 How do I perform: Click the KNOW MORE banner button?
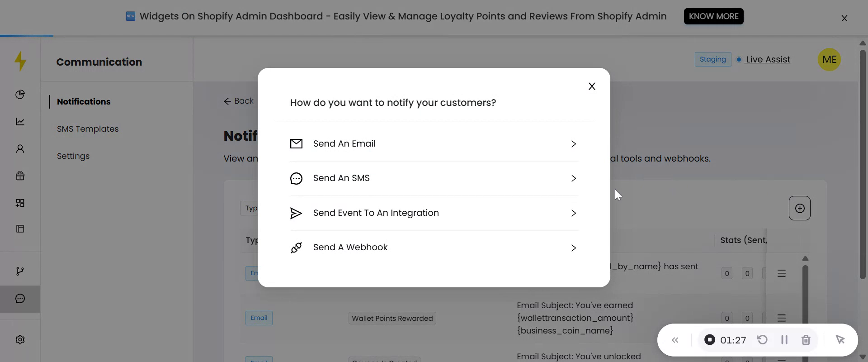coord(713,16)
